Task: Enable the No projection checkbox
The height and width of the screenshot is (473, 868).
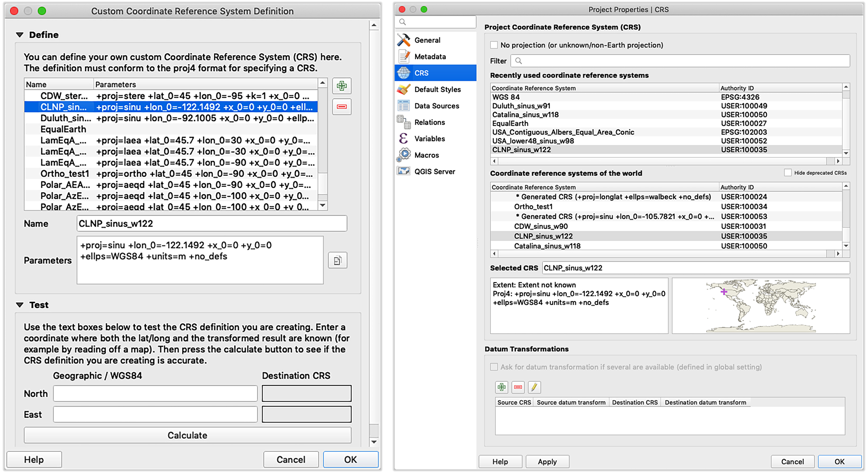Action: (494, 45)
